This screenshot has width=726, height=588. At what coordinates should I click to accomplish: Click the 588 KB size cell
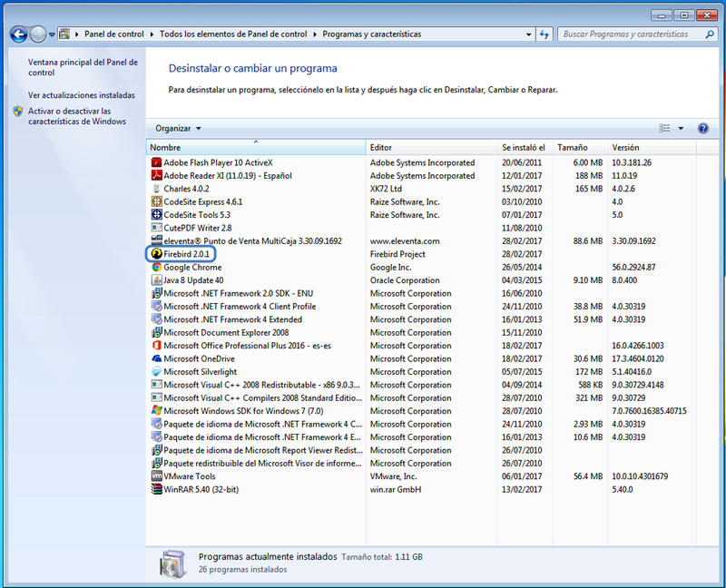point(591,385)
